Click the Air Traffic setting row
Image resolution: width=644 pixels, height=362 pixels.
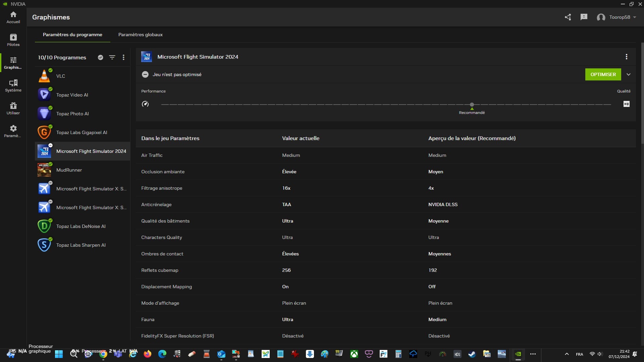coord(386,155)
